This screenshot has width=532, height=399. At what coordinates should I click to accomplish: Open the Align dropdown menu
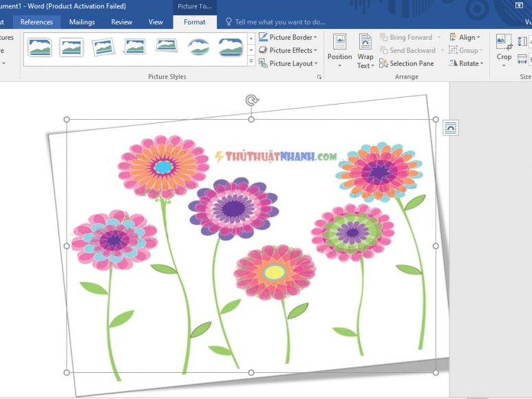[x=466, y=37]
